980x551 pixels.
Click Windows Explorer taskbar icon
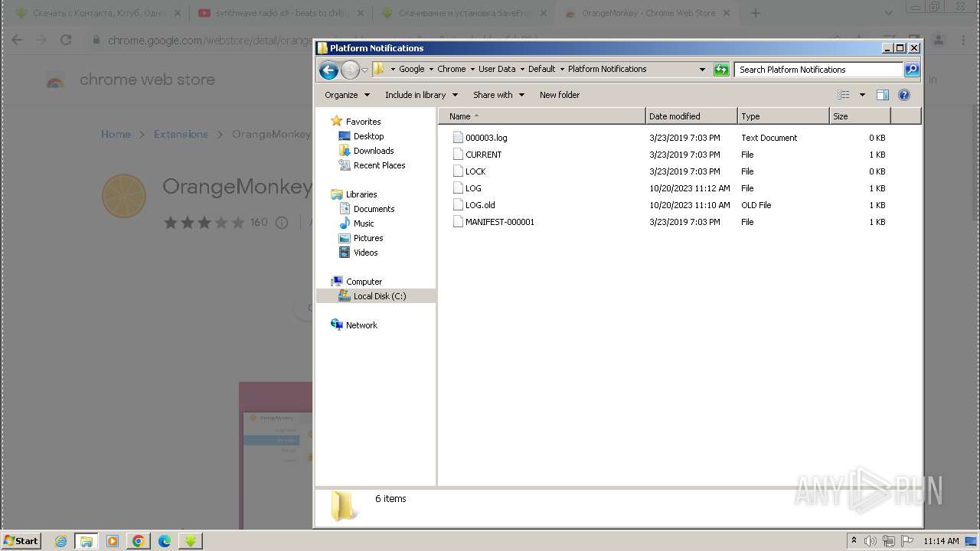(87, 541)
